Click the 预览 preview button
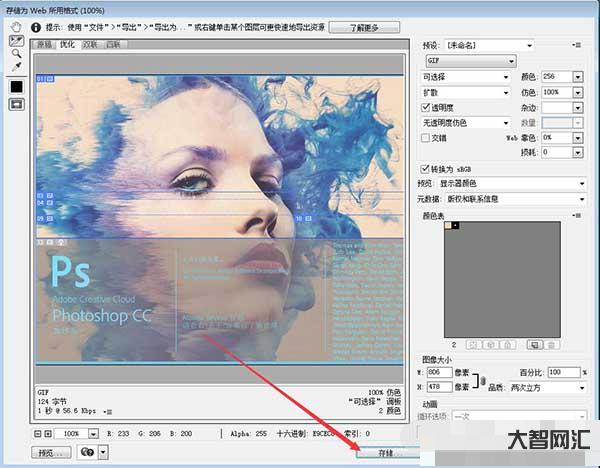 [51, 453]
